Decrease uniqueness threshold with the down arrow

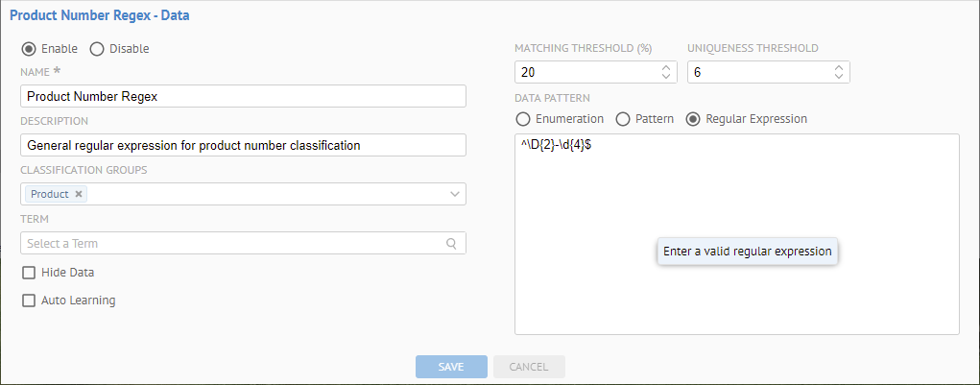(x=839, y=77)
